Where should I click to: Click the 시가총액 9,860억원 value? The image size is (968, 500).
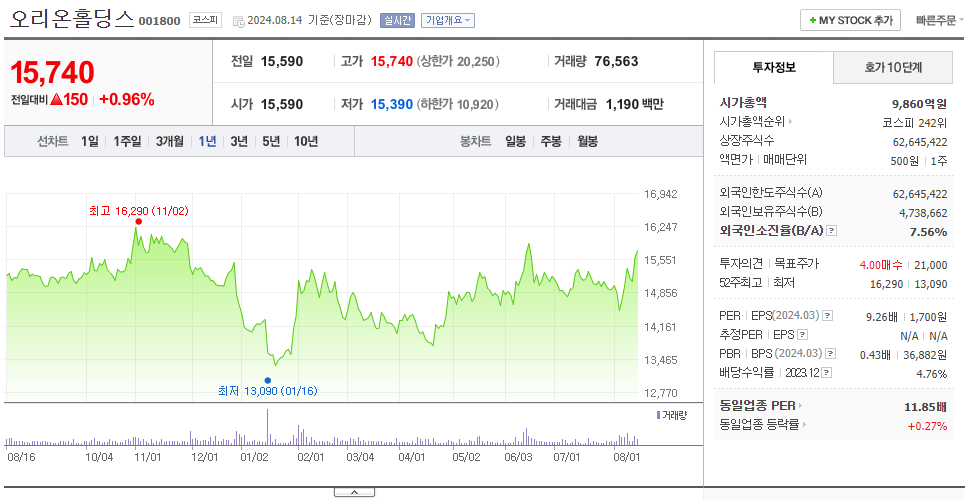point(919,104)
